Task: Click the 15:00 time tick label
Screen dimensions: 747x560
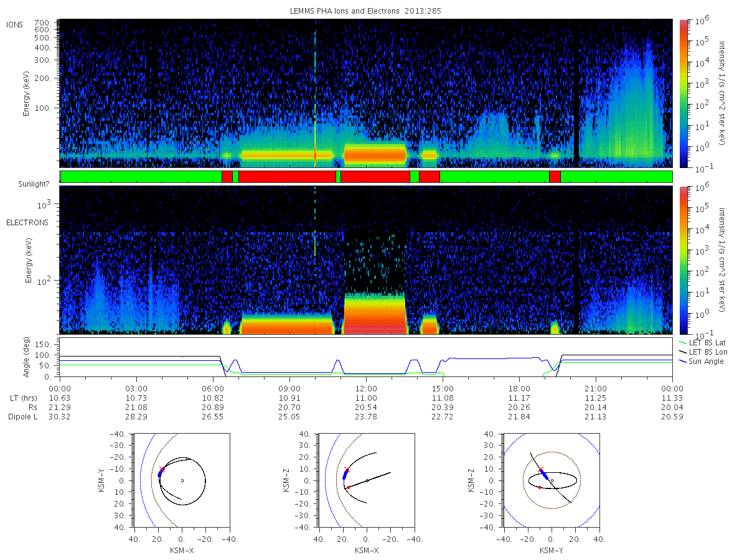Action: pyautogui.click(x=443, y=388)
